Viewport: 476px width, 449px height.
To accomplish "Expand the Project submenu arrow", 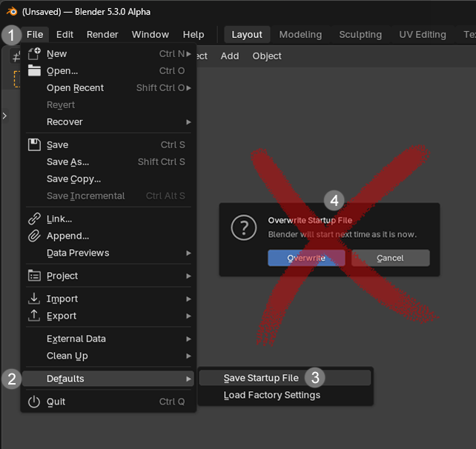I will tap(188, 276).
